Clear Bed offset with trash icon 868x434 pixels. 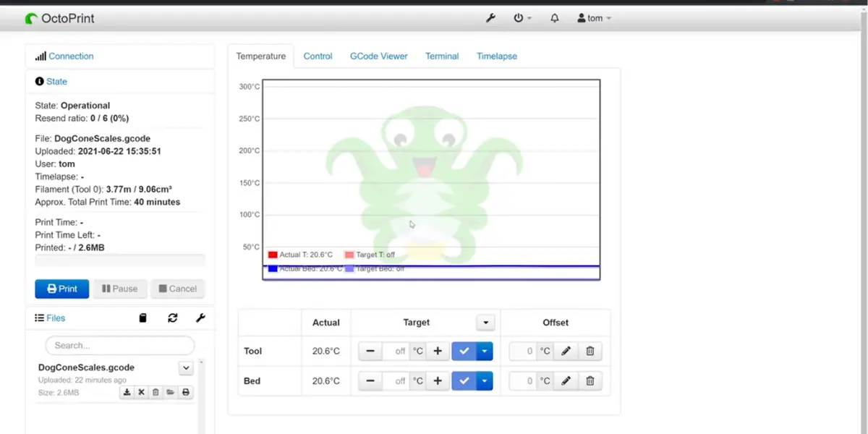[x=590, y=381]
